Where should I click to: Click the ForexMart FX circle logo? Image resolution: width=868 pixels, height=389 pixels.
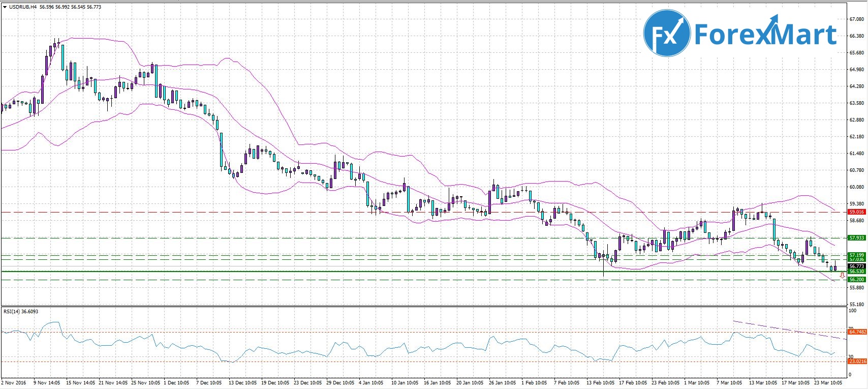[x=666, y=34]
